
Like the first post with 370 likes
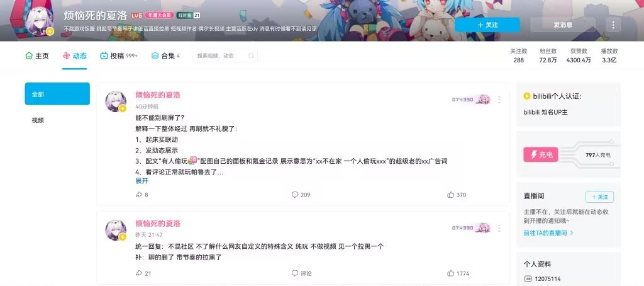(x=457, y=195)
